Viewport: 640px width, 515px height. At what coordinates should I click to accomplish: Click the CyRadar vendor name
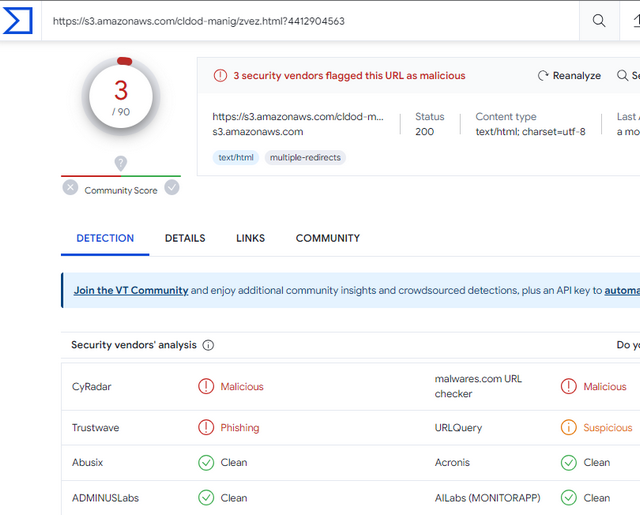[91, 386]
